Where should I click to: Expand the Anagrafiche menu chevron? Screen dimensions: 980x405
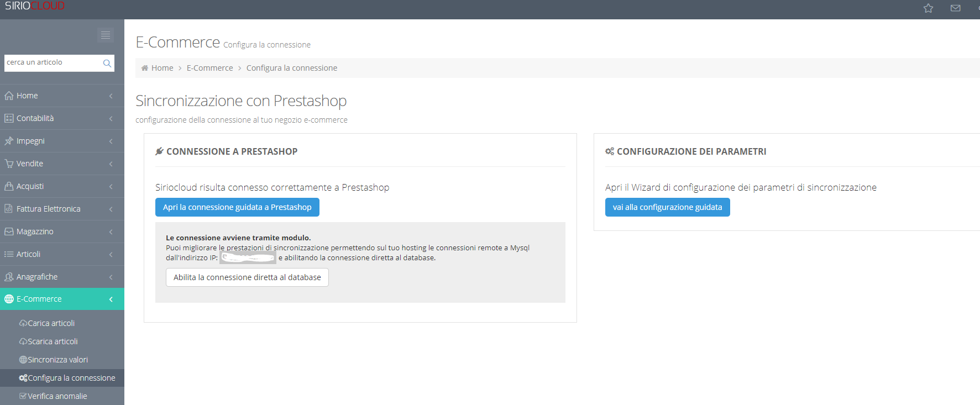click(111, 277)
